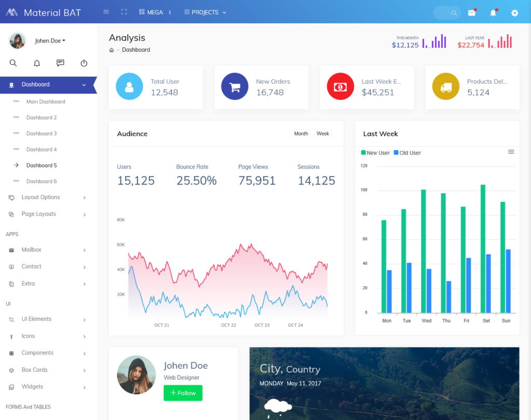
Task: Open the mail envelope icon in header
Action: (x=471, y=13)
